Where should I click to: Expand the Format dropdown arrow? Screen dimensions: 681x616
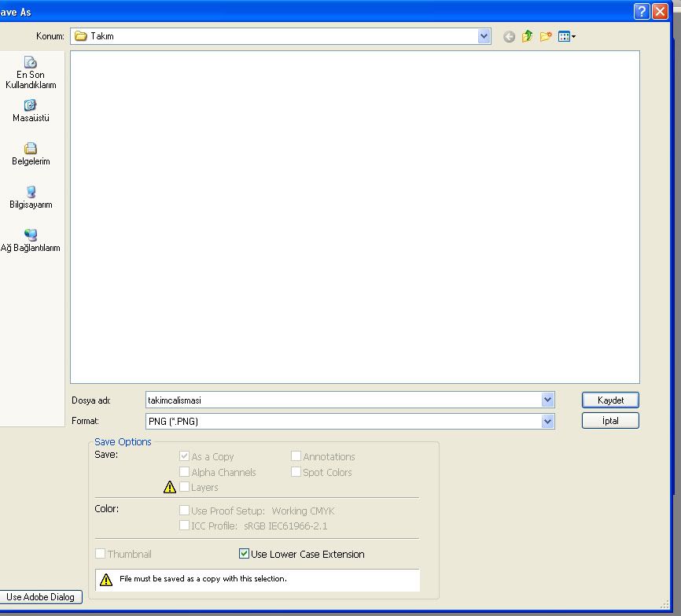pos(547,421)
